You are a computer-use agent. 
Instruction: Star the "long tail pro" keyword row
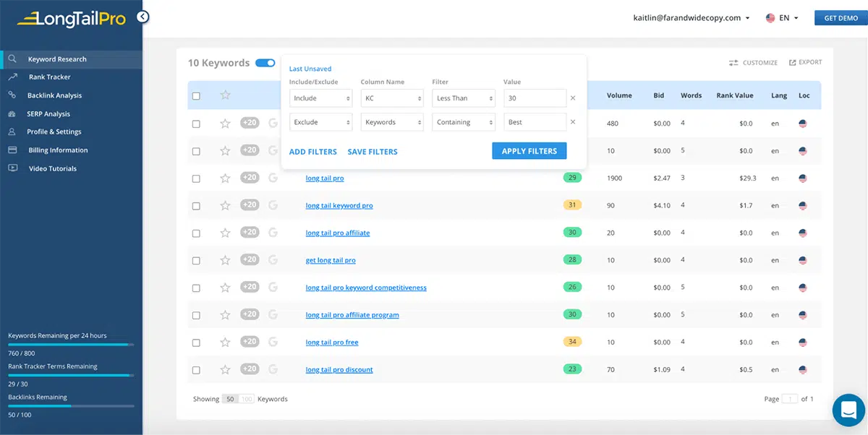tap(225, 178)
